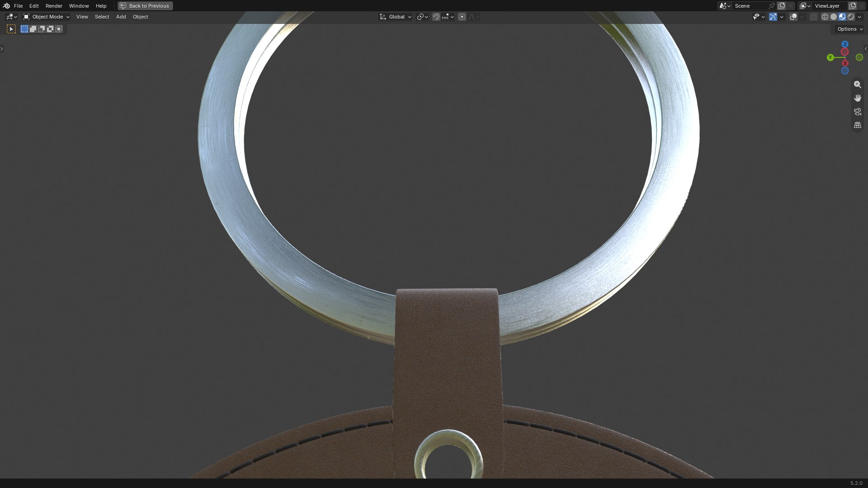Screen dimensions: 868x488
Task: Open the Help menu
Action: [x=101, y=6]
